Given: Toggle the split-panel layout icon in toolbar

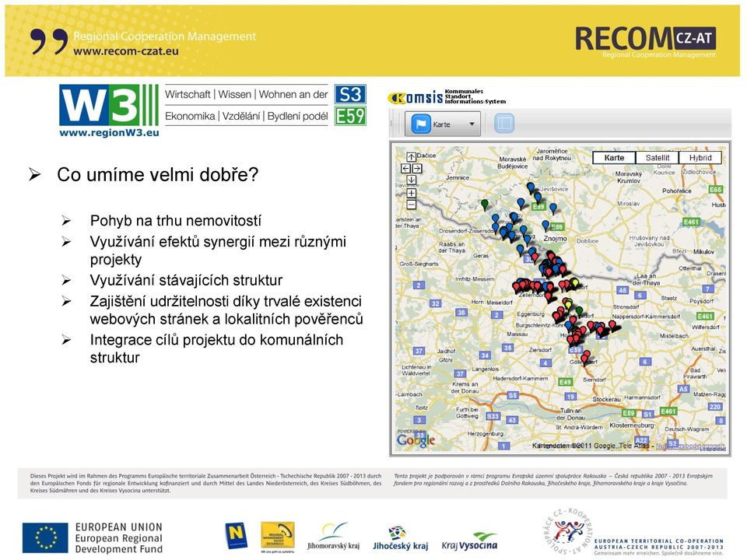Looking at the screenshot, I should [504, 124].
